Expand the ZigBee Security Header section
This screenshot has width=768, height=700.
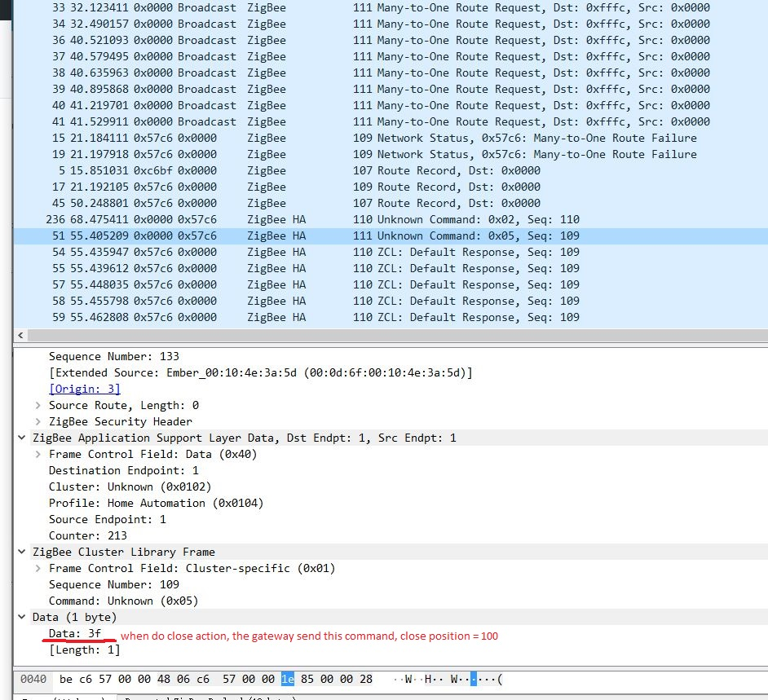38,421
